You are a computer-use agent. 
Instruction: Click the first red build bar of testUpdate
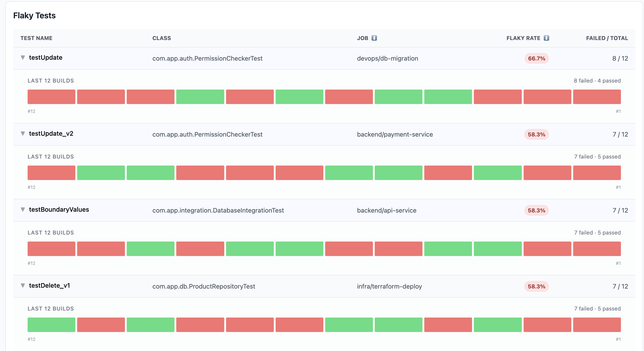[x=51, y=97]
